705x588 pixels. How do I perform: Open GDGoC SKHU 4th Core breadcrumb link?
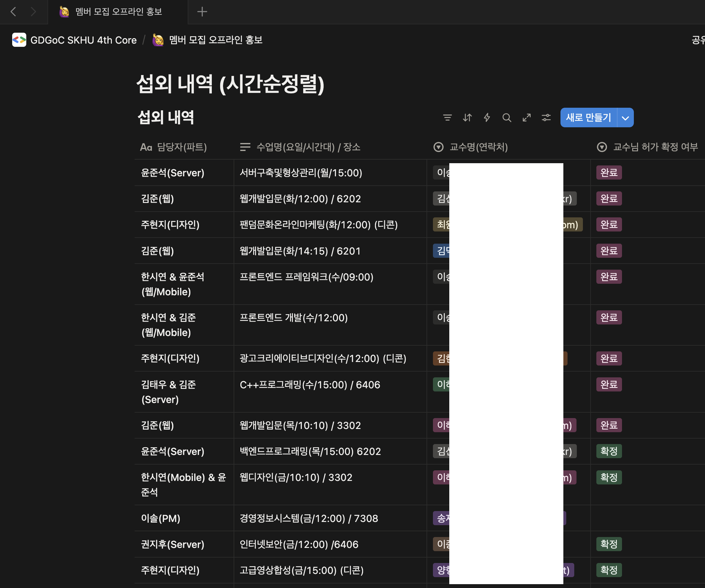[83, 40]
